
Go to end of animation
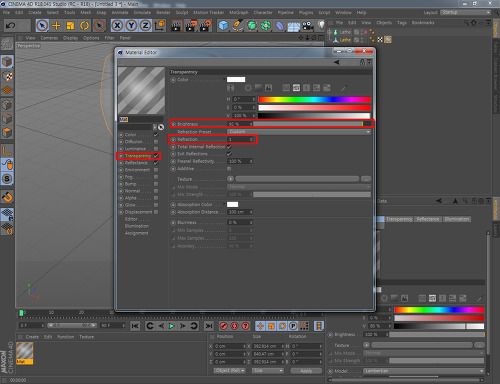coord(209,326)
